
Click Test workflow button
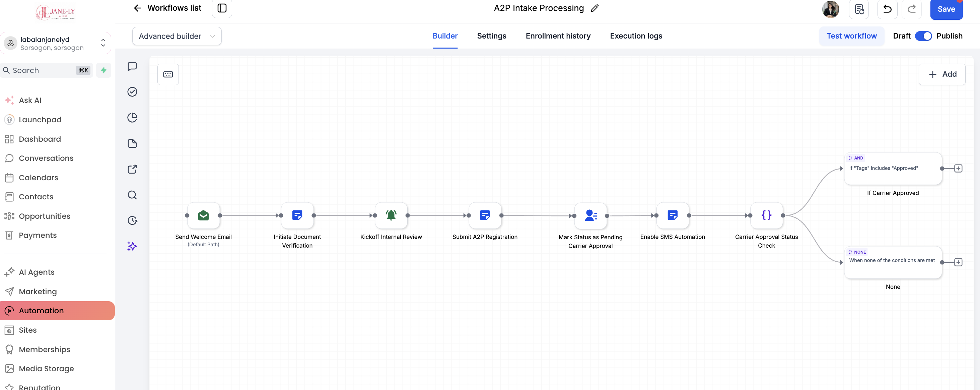[x=851, y=36]
